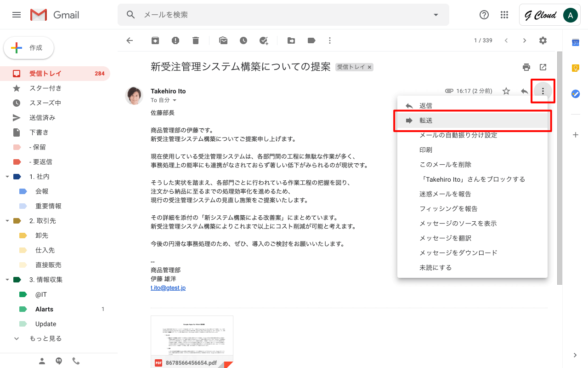Screen dimensions: 588x368
Task: Get add-ons plus icon
Action: (x=575, y=135)
